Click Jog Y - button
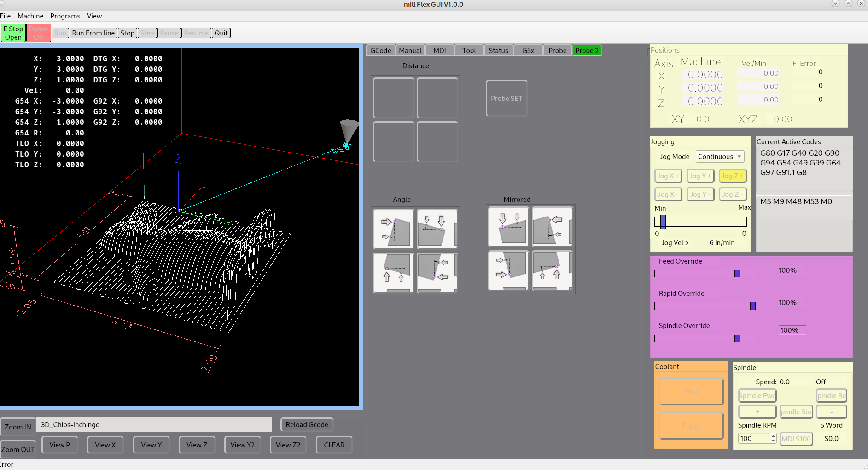This screenshot has height=470, width=868. (x=700, y=194)
